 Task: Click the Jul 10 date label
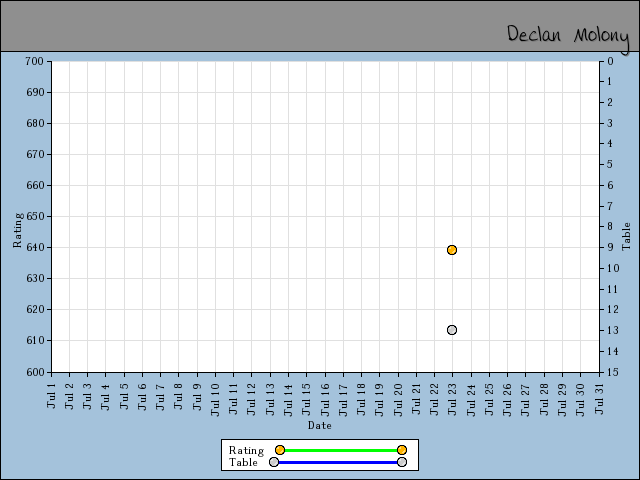pyautogui.click(x=215, y=400)
